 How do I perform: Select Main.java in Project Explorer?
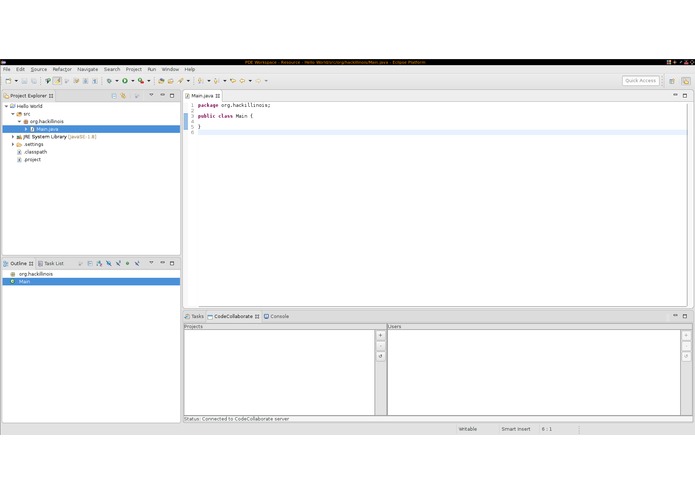91,129
